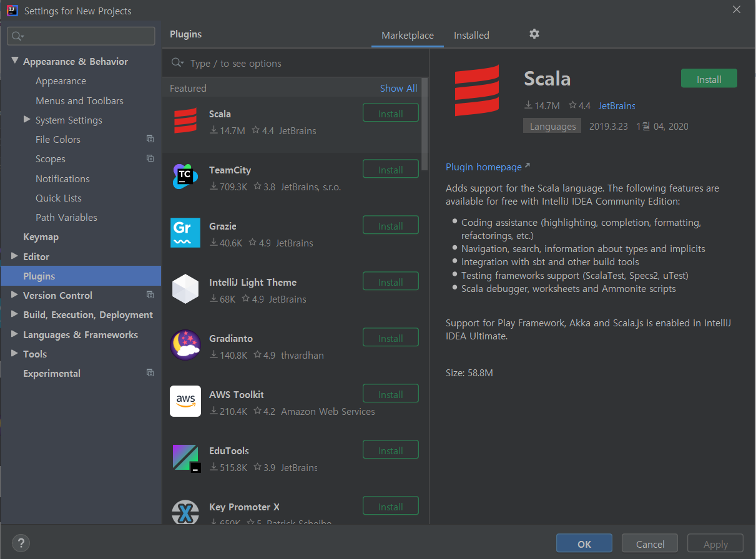Click the IntelliJ IDEA title bar icon
This screenshot has height=559, width=756.
coord(12,11)
